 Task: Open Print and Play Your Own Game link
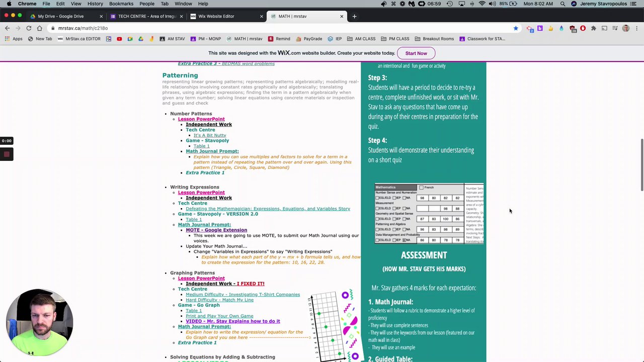point(219,316)
